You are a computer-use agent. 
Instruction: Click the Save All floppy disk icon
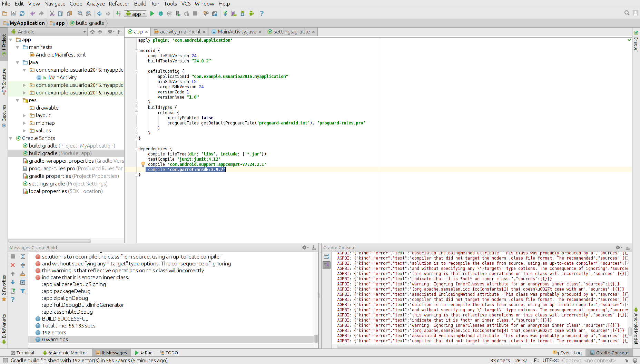[x=13, y=13]
